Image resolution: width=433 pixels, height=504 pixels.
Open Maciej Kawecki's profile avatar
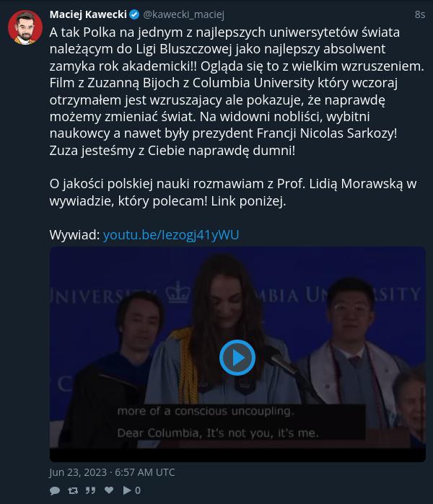click(x=25, y=27)
